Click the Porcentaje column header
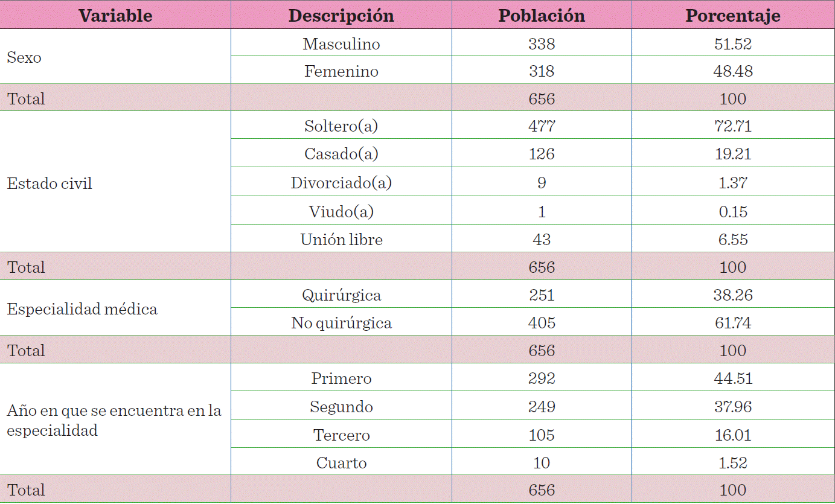 732,15
